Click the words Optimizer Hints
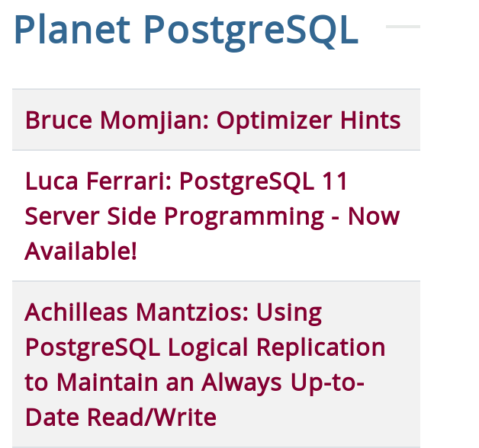This screenshot has width=479, height=448. click(x=309, y=120)
